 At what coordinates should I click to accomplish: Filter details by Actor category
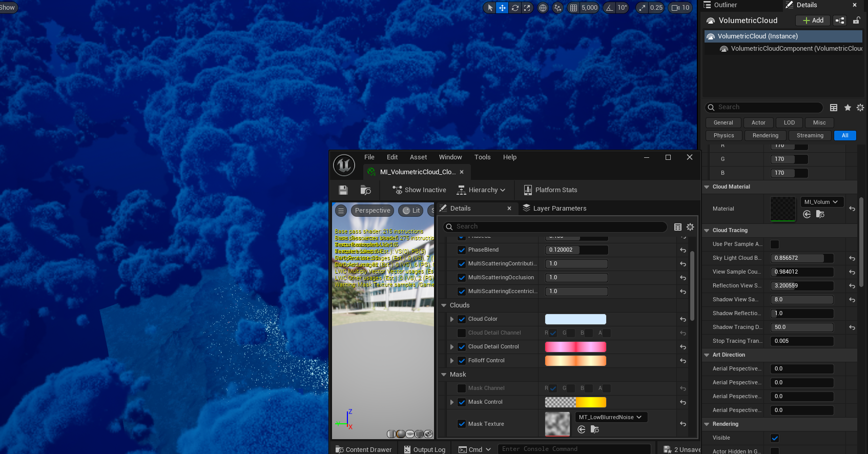coord(758,122)
